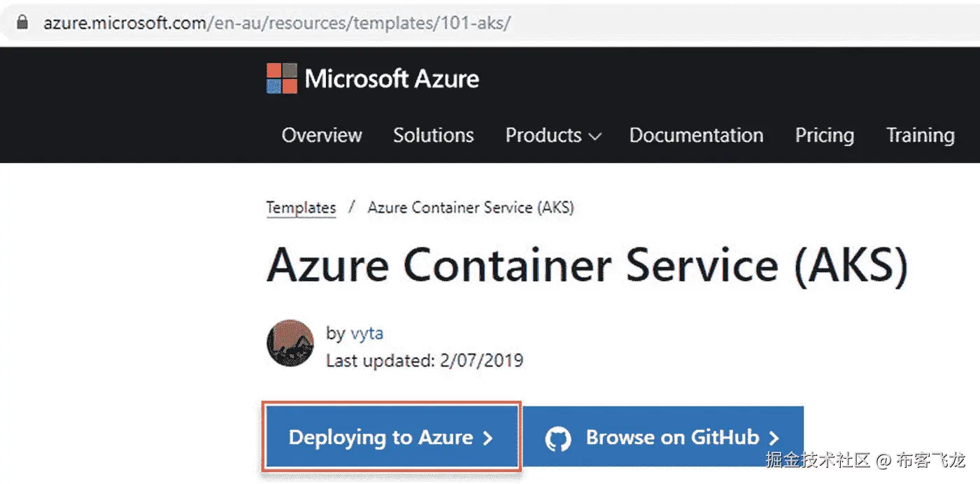
Task: Open the Documentation menu item
Action: tap(696, 135)
